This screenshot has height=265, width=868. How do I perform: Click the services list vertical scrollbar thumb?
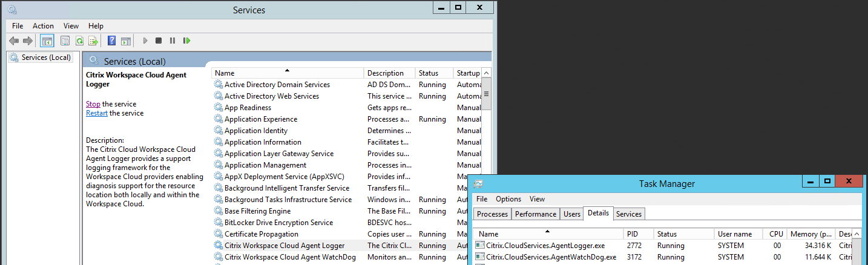[x=487, y=94]
